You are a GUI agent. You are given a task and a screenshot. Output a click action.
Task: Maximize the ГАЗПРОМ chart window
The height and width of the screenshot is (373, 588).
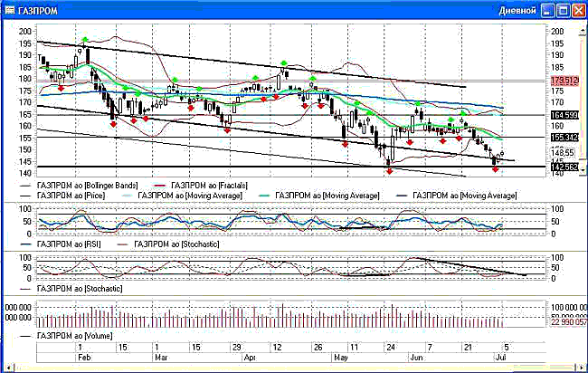[x=564, y=11]
